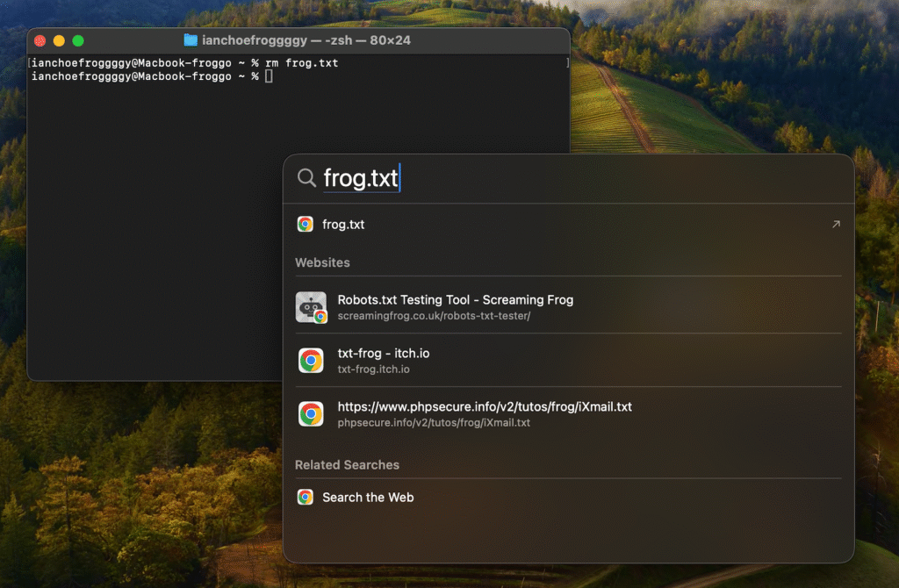Click the Chrome icon next to txt-frog - itch.io
Viewport: 899px width, 588px height.
point(311,361)
